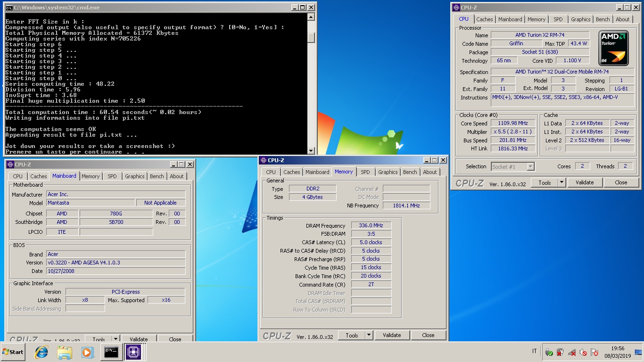Click Validate in the Memory window
The height and width of the screenshot is (362, 644).
(x=392, y=335)
